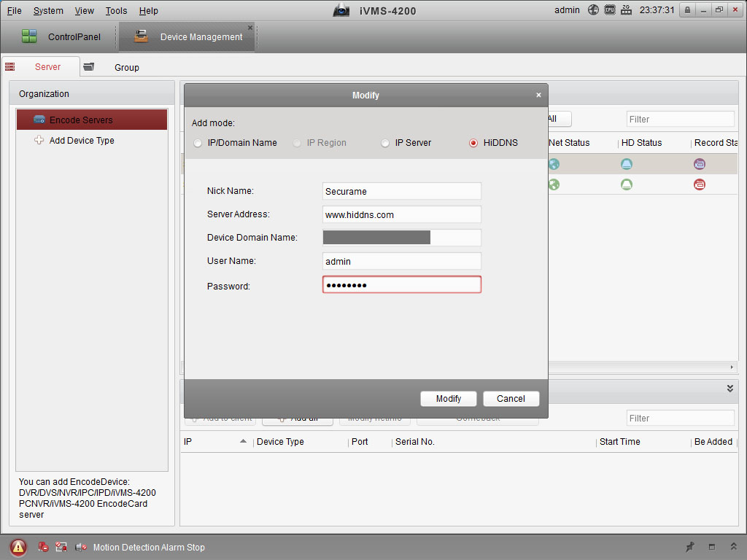Open the File menu
Viewport: 747px width, 560px height.
tap(15, 10)
